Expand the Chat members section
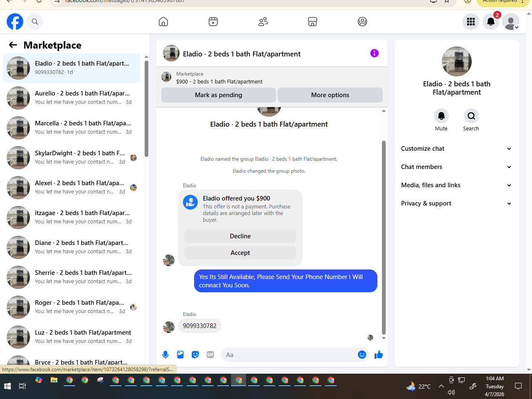Image resolution: width=532 pixels, height=399 pixels. click(x=456, y=167)
